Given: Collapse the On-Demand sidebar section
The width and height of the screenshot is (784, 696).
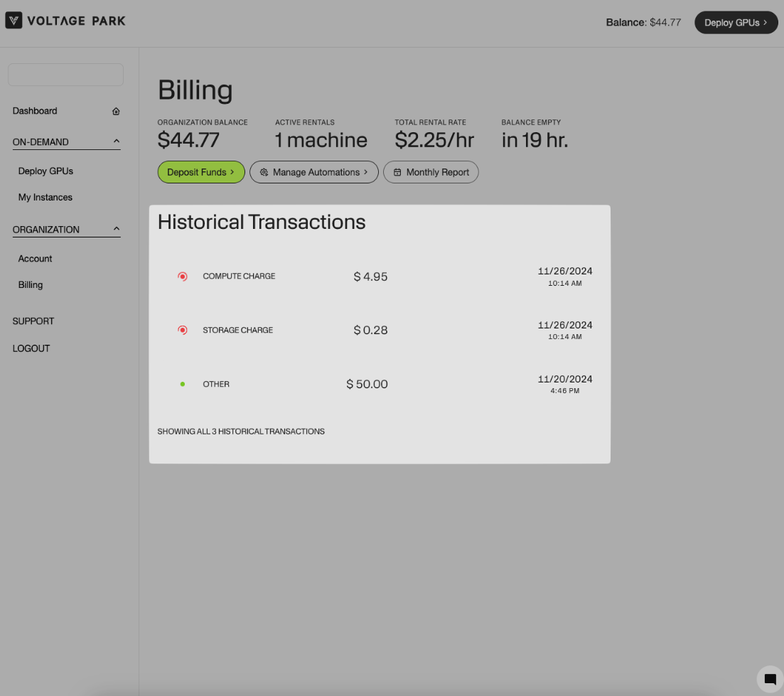Looking at the screenshot, I should click(x=117, y=141).
